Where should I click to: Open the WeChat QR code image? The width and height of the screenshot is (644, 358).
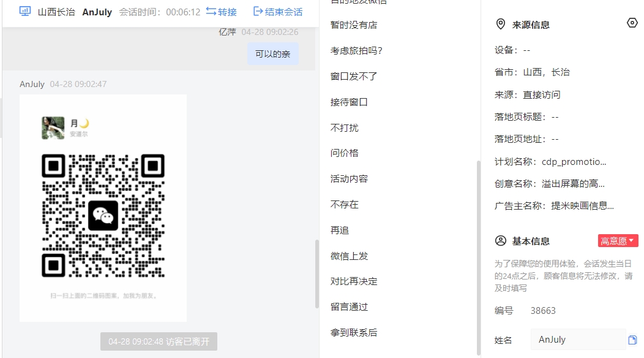tap(103, 208)
